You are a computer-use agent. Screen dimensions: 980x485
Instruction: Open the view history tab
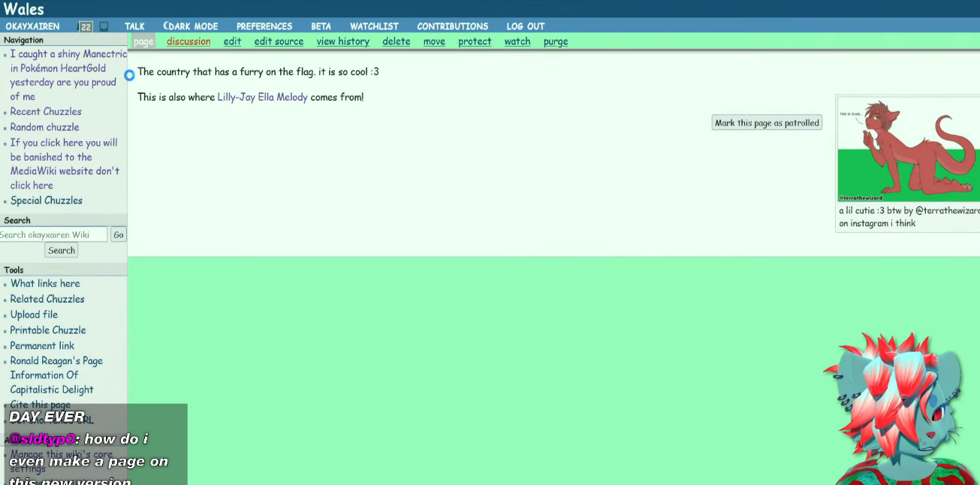point(342,41)
